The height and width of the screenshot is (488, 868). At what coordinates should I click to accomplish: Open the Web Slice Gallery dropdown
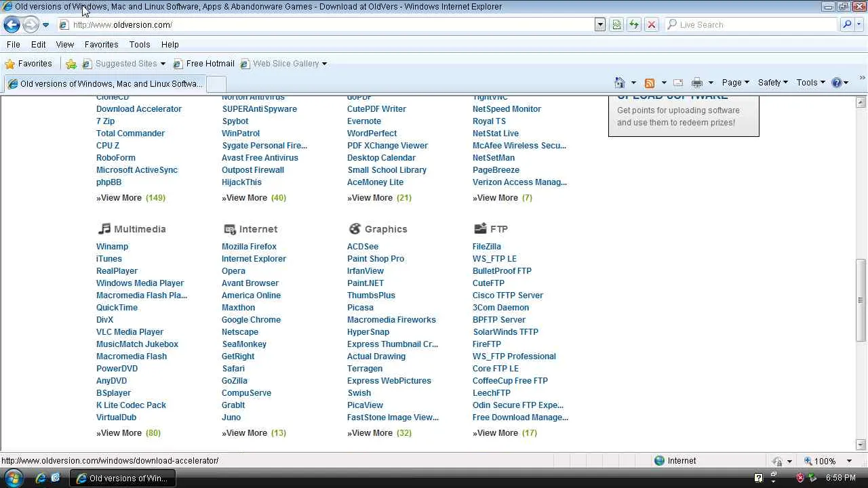pyautogui.click(x=324, y=64)
